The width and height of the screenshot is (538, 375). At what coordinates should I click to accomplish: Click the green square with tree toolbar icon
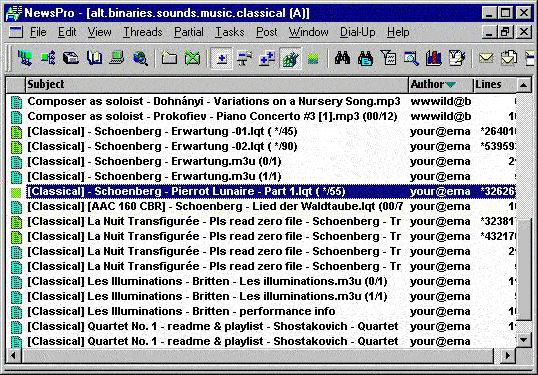(x=48, y=58)
